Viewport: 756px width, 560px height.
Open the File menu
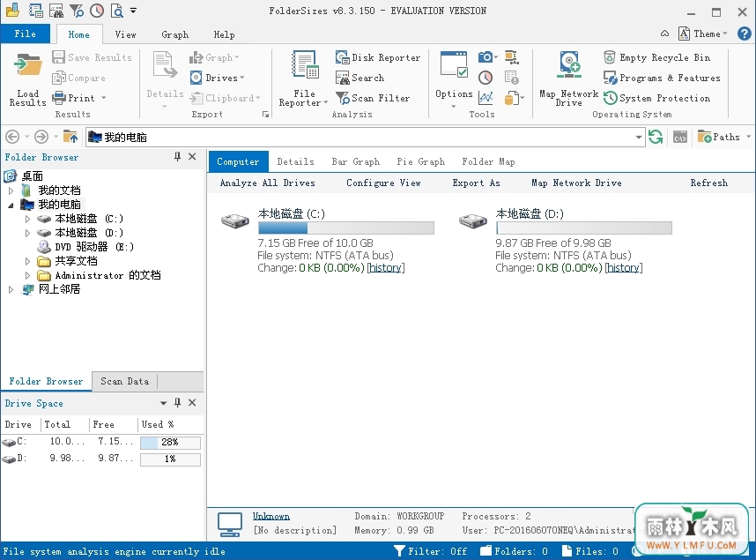(25, 34)
